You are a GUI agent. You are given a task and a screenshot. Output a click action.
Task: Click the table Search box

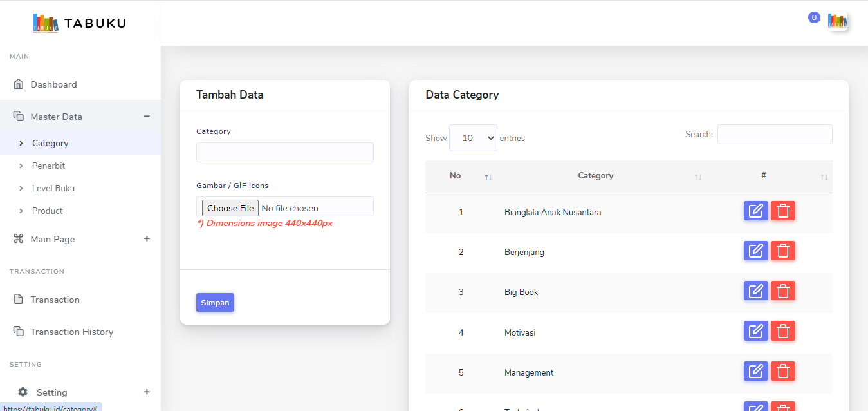(x=774, y=135)
